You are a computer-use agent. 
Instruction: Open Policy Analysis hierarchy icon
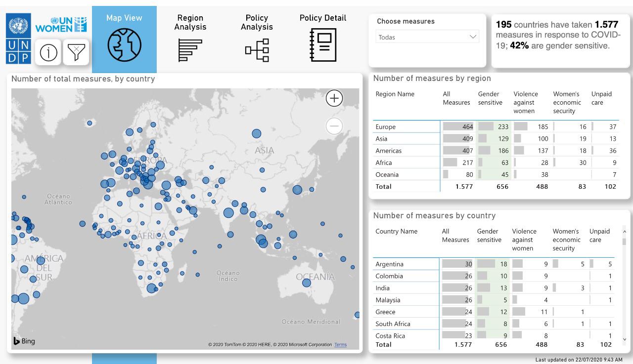click(x=257, y=50)
